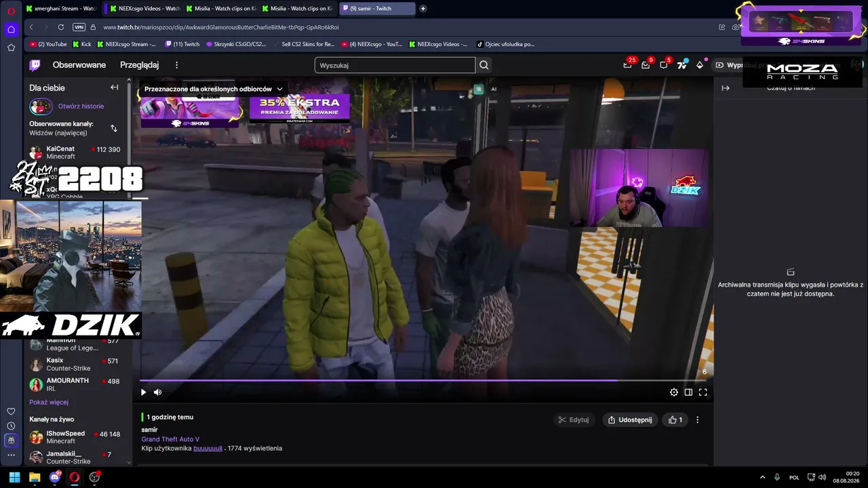868x488 pixels.
Task: Open the clip more-options menu
Action: pyautogui.click(x=697, y=420)
